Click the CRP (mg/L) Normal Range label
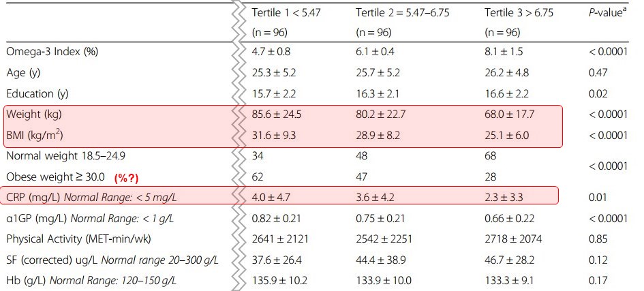This screenshot has height=291, width=644. pyautogui.click(x=91, y=198)
